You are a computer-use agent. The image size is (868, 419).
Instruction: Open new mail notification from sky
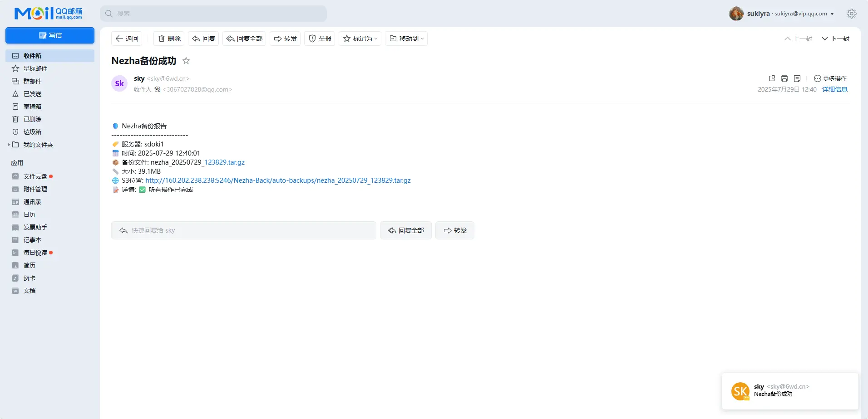click(790, 391)
